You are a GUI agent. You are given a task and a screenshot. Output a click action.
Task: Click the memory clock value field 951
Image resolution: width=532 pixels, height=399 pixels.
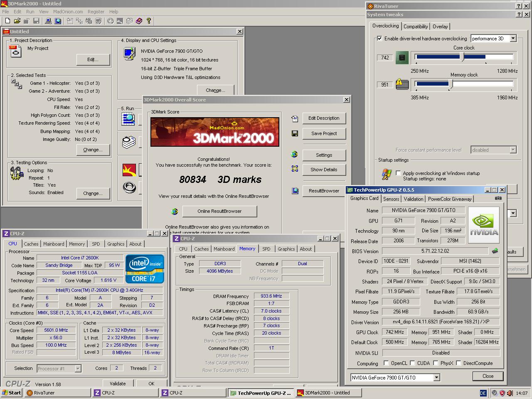[385, 84]
